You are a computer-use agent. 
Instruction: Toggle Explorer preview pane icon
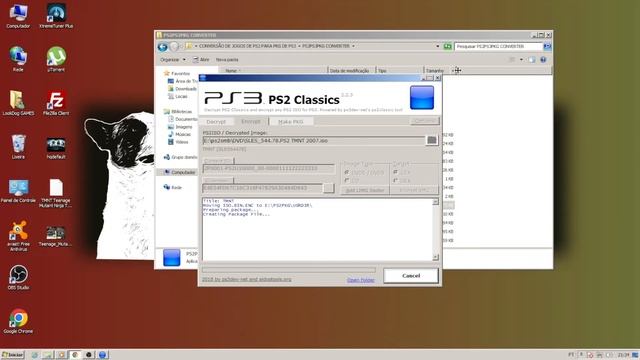(531, 60)
